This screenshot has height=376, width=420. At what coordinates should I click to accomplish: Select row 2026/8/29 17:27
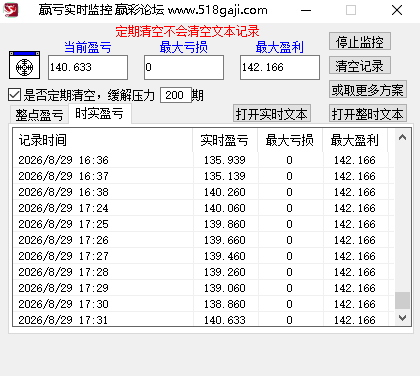203,256
